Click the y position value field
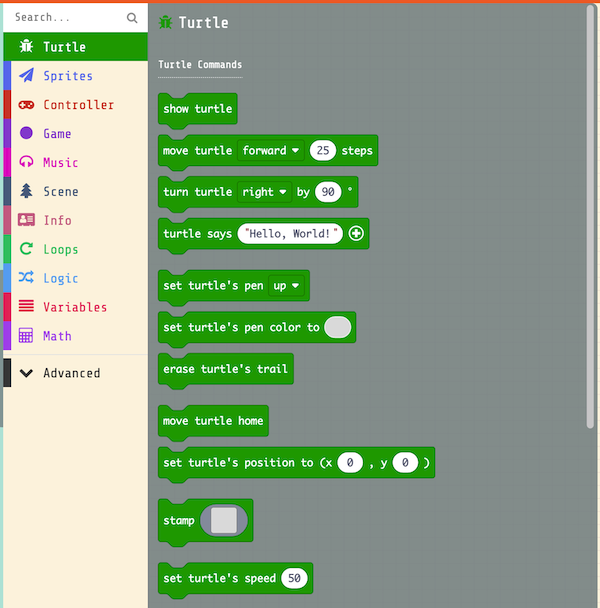This screenshot has width=600, height=608. 405,463
